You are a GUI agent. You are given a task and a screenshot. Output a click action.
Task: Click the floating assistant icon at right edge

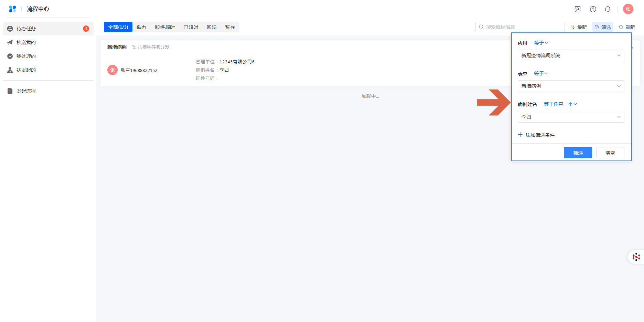636,257
